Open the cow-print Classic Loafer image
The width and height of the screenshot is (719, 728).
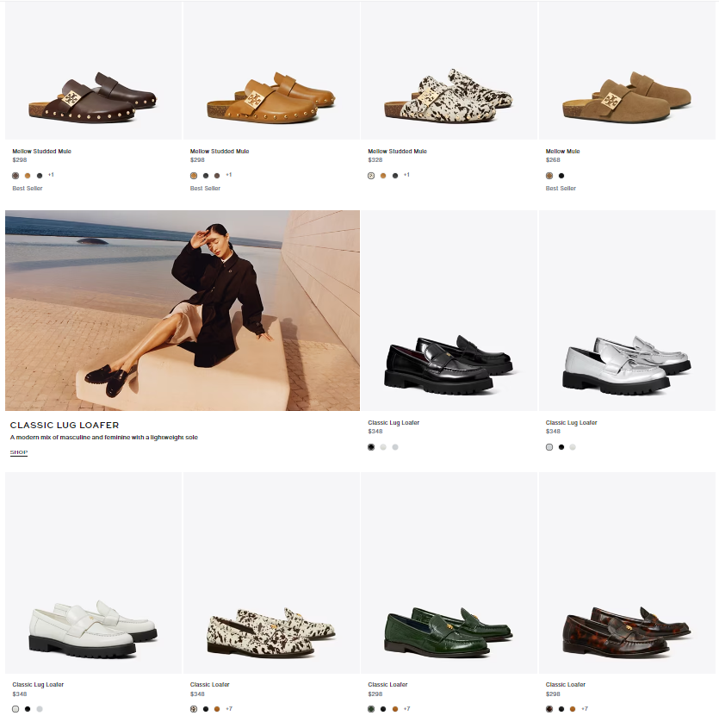pyautogui.click(x=271, y=573)
